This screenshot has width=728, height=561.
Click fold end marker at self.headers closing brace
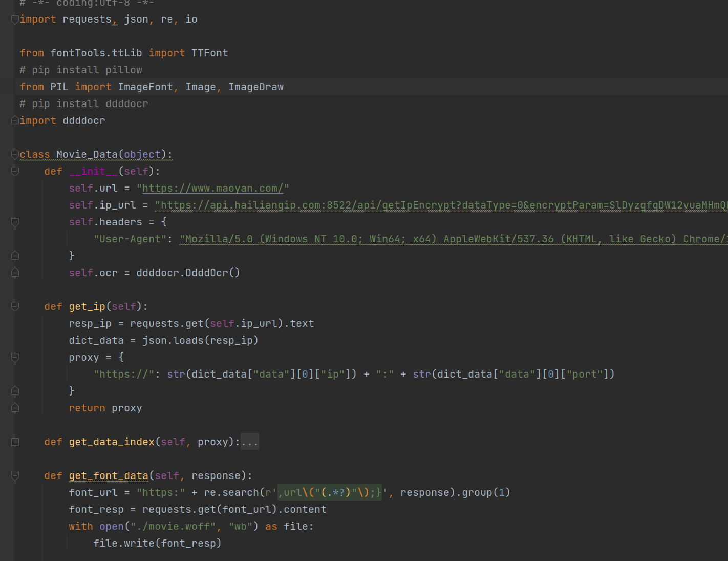click(x=15, y=256)
